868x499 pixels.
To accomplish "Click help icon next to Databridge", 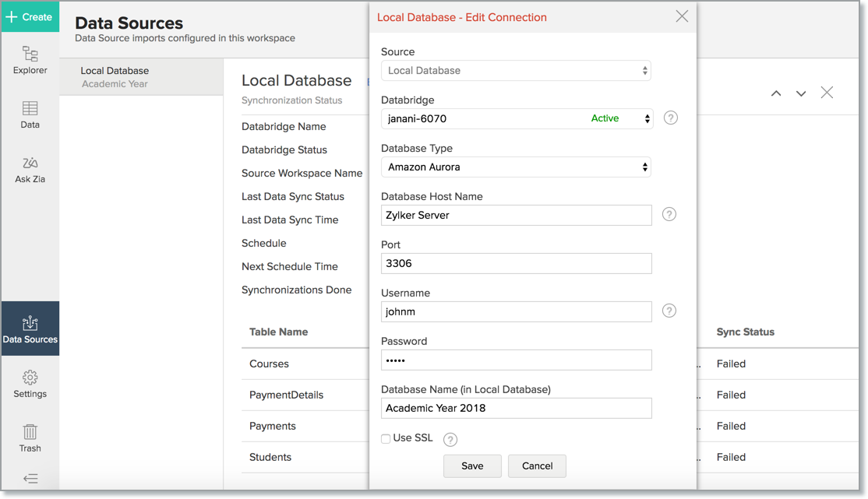I will pos(670,118).
